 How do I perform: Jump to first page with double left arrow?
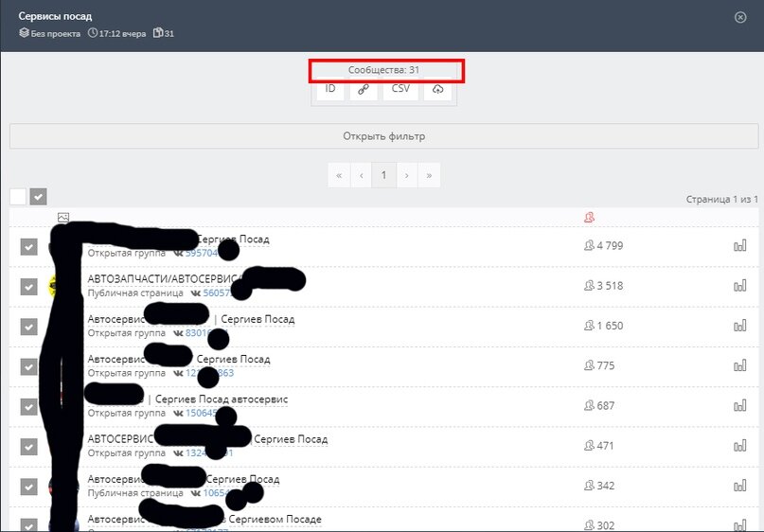[339, 175]
